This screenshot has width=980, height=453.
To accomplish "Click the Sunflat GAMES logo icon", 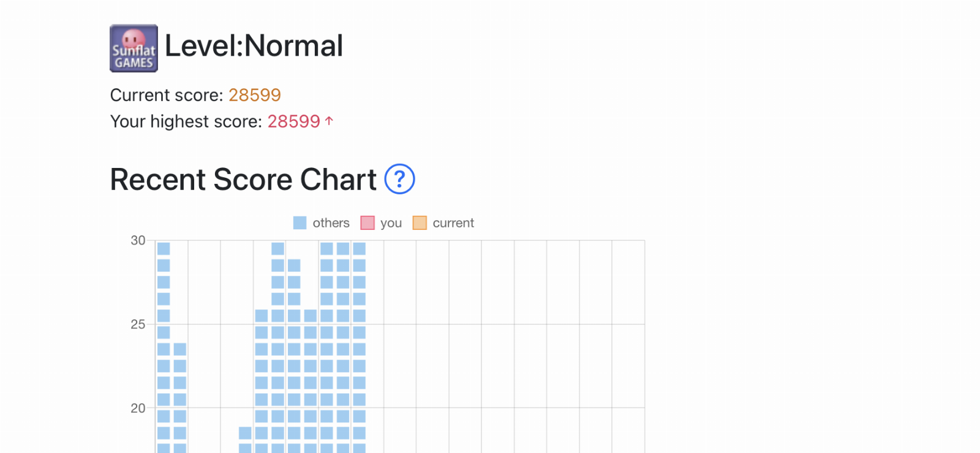I will click(134, 48).
